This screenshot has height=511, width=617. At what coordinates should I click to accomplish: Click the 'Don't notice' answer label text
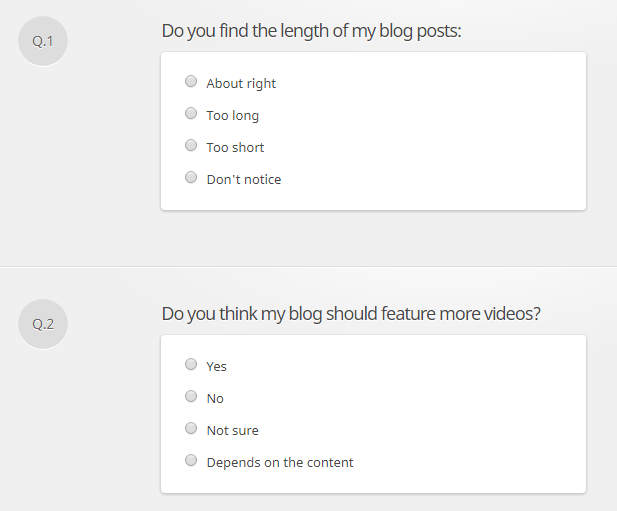point(243,180)
